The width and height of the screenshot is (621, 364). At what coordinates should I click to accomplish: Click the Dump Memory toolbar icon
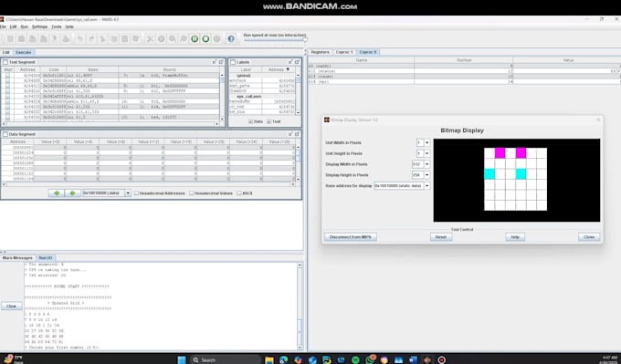tap(55, 39)
